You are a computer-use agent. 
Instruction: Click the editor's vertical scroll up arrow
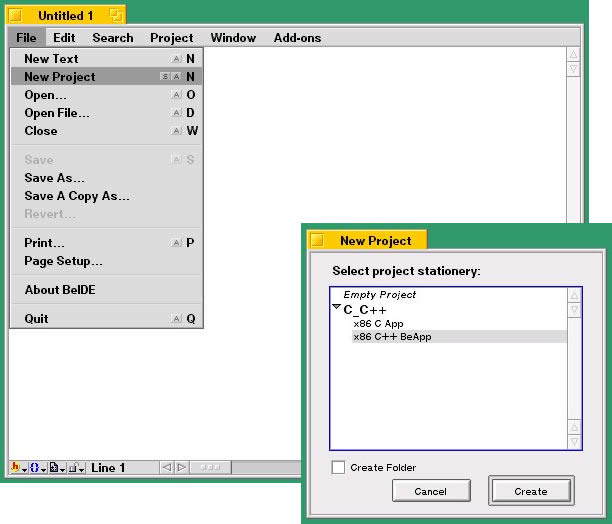573,54
